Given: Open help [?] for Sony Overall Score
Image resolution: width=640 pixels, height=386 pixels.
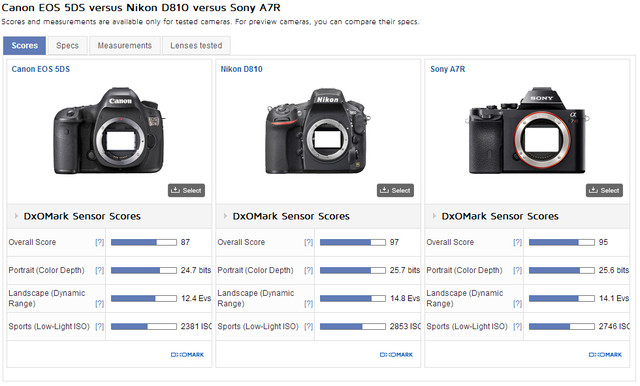Looking at the screenshot, I should click(518, 242).
